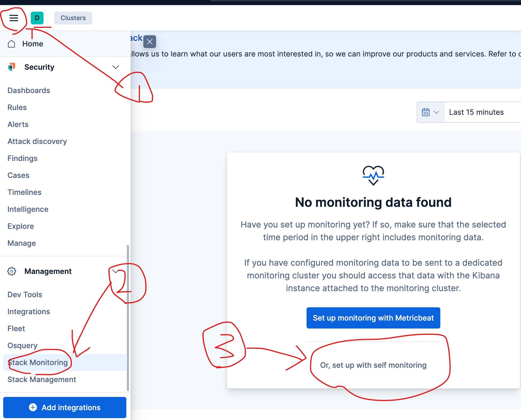521x420 pixels.
Task: Open Alerts under Security
Action: click(x=18, y=124)
